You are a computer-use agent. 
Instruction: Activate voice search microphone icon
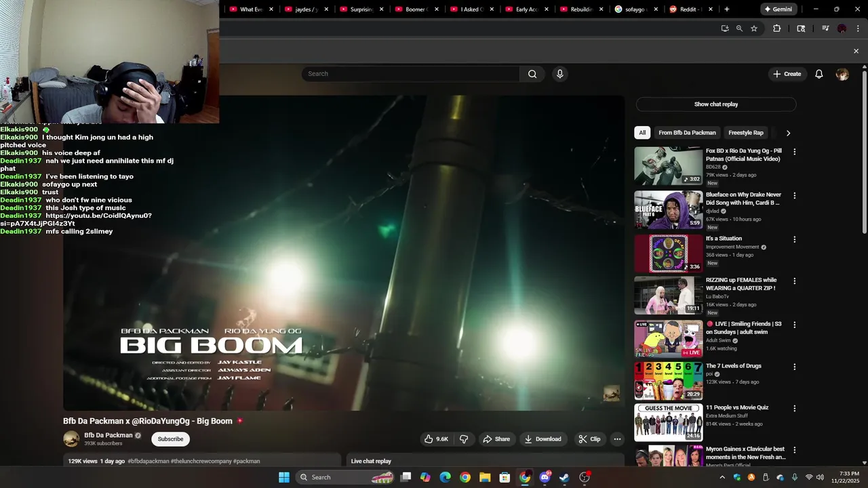pos(559,74)
